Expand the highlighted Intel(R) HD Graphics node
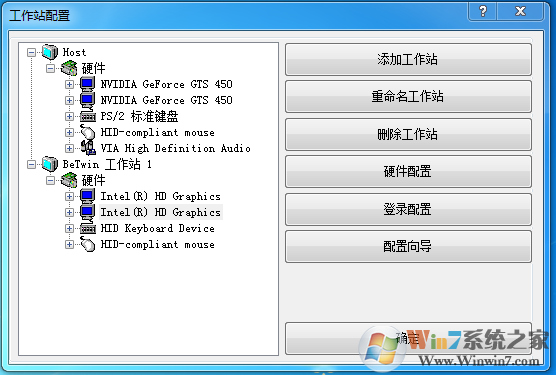Screen dimensions: 556x375 pos(70,213)
